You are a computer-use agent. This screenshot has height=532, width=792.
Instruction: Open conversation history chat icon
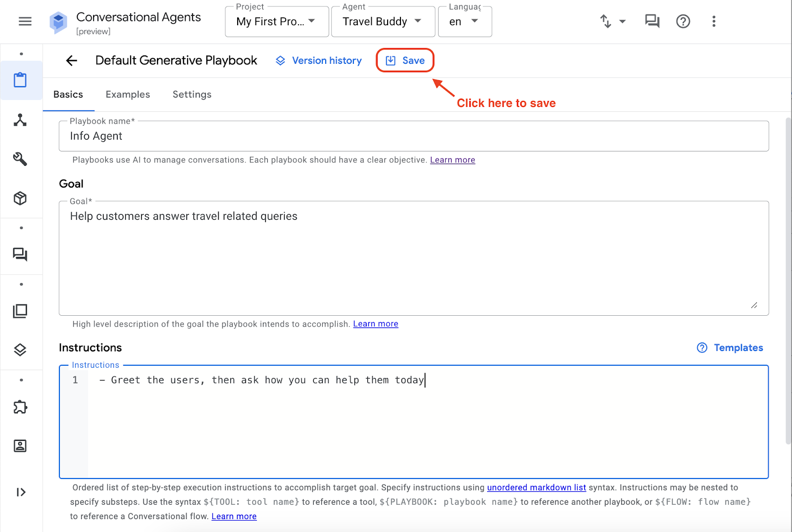(21, 254)
